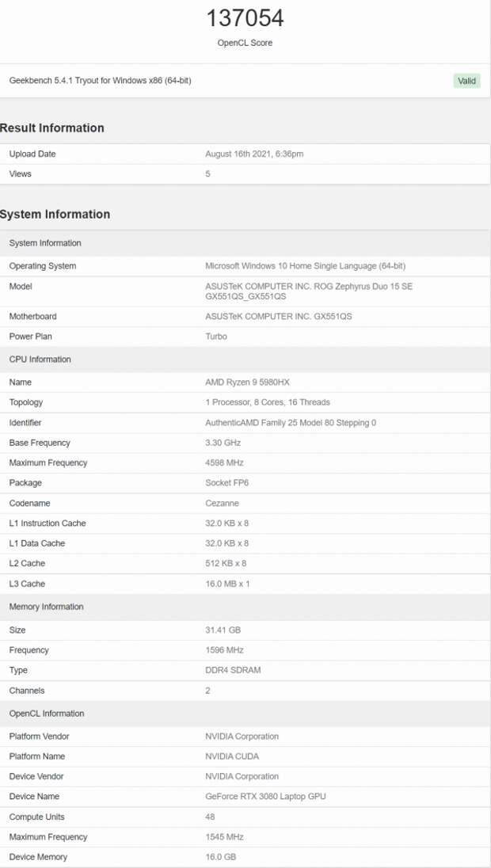Image resolution: width=491 pixels, height=868 pixels.
Task: Select the GeForce RTX 3080 Laptop GPU name
Action: coord(266,797)
